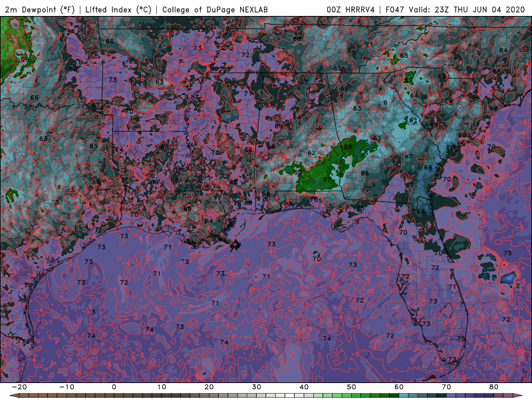Click the "59" dewpoint value in the green top-left area
Viewport: 532px width, 399px height.
coord(25,59)
